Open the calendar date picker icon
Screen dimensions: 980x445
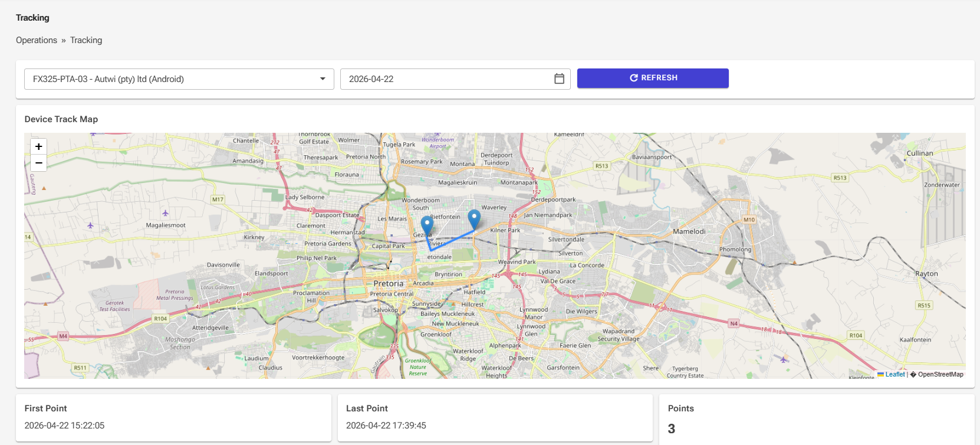click(559, 79)
